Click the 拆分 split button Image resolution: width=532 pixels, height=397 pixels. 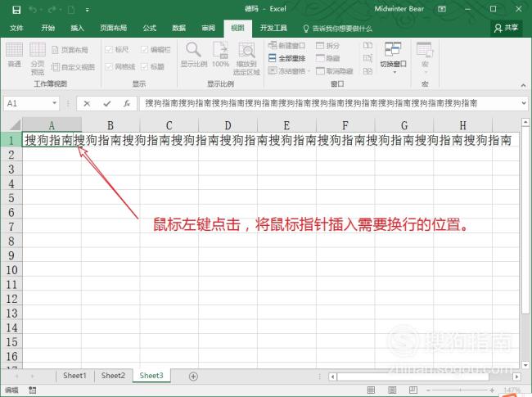click(327, 46)
